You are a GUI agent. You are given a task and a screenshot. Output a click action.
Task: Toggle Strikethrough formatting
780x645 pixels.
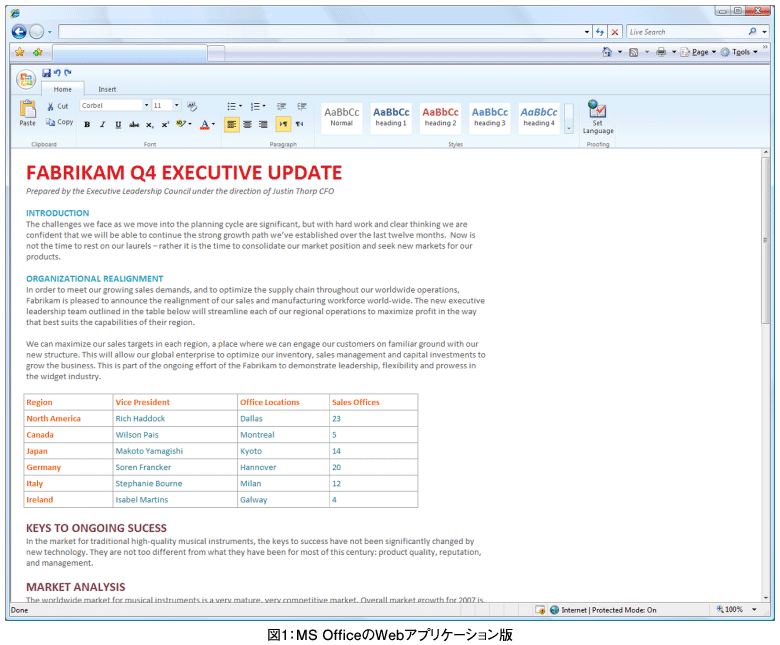(134, 124)
